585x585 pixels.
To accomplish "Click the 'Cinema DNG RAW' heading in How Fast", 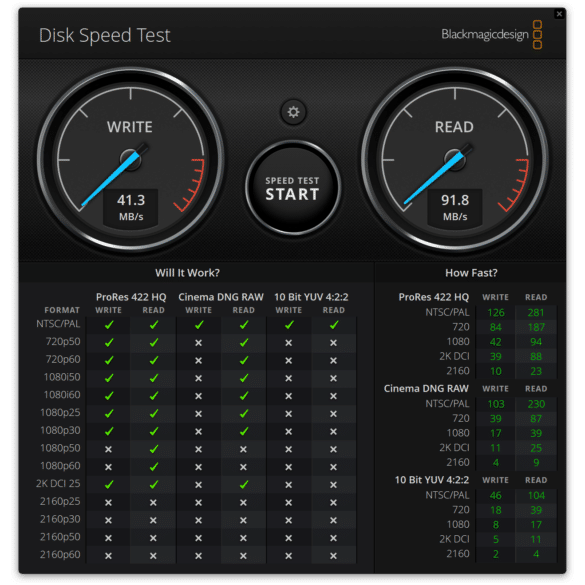I will tap(426, 388).
